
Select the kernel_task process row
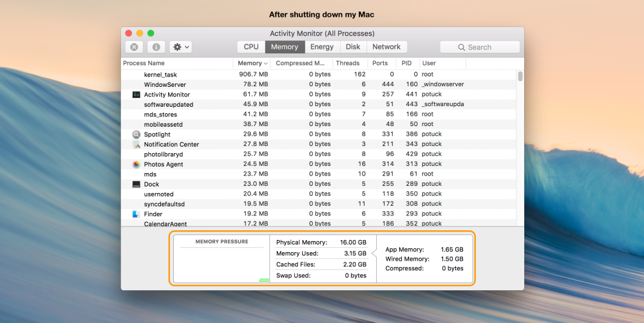319,74
